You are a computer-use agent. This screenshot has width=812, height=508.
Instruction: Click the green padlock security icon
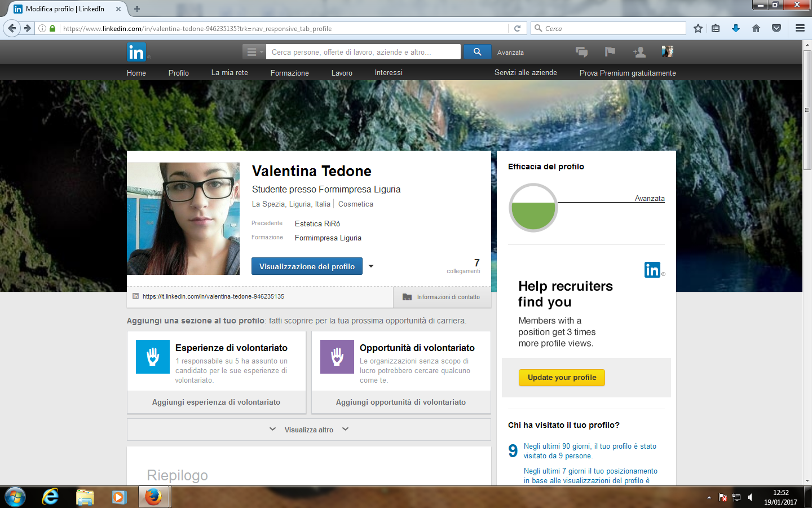(52, 28)
